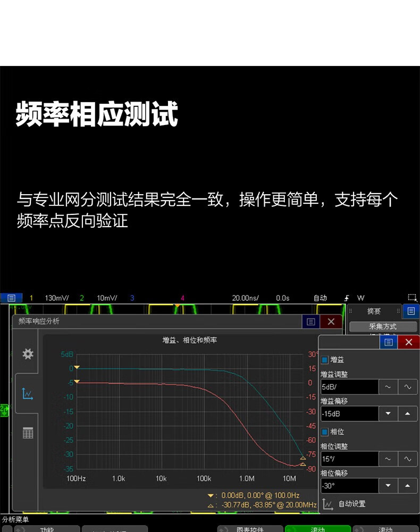Image resolution: width=420 pixels, height=532 pixels.
Task: Click the upper end marker at 20MHz
Action: (303, 458)
